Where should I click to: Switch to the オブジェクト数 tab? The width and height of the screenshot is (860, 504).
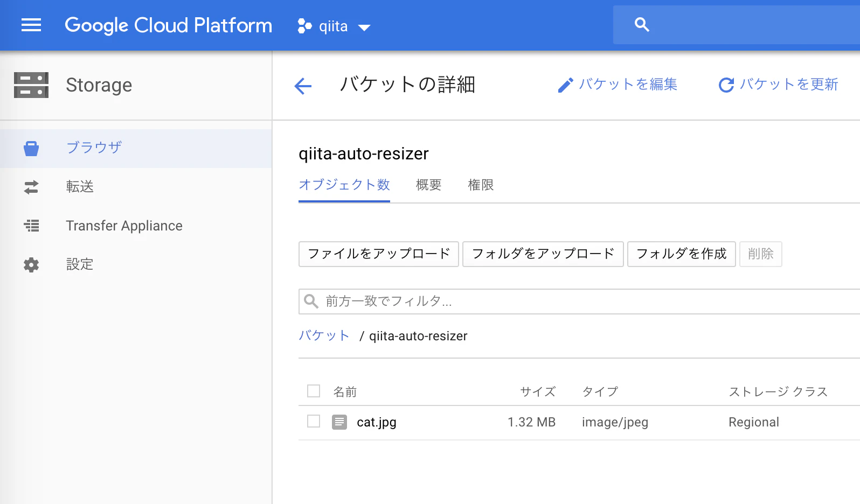pos(344,185)
